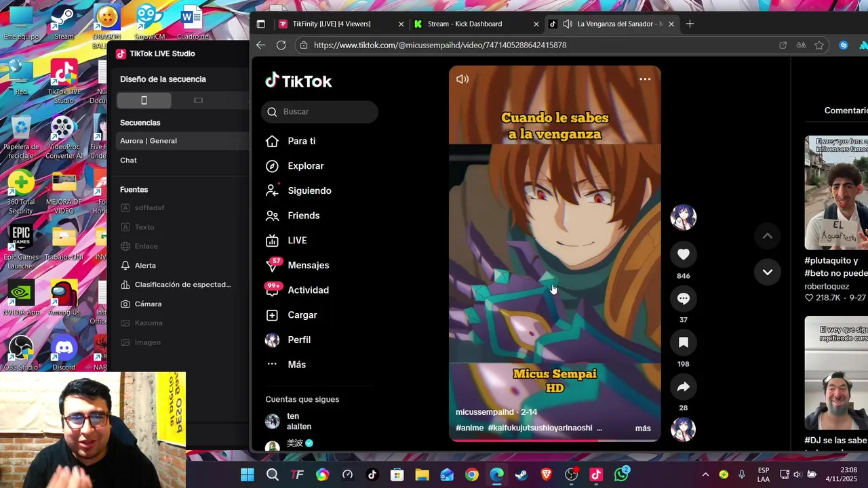Viewport: 868px width, 488px height.
Task: Click the browser address bar URL
Action: (x=440, y=45)
